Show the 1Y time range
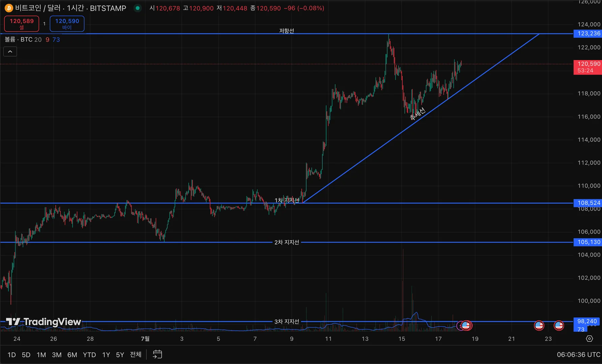 pyautogui.click(x=106, y=355)
